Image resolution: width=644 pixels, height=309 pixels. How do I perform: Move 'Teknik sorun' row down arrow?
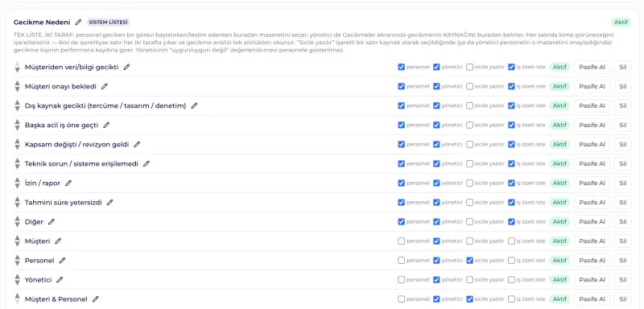tap(17, 167)
